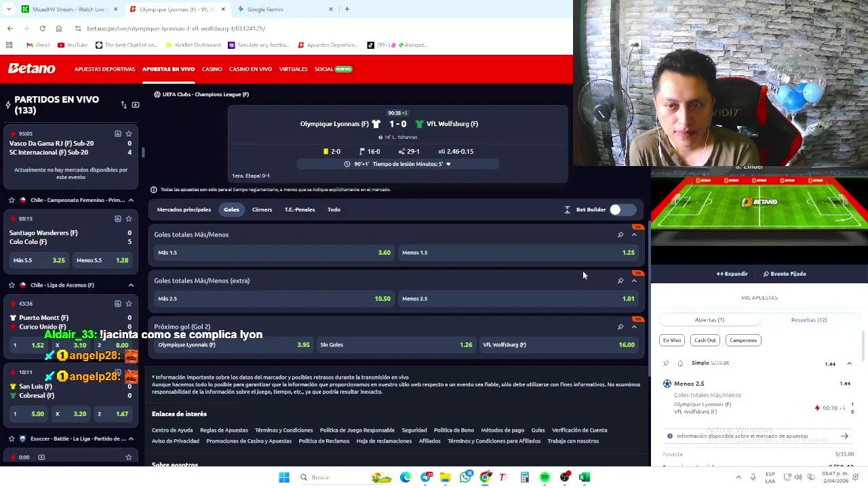868x488 pixels.
Task: Click the sort icon in Partidos en Vivo header
Action: pos(123,105)
